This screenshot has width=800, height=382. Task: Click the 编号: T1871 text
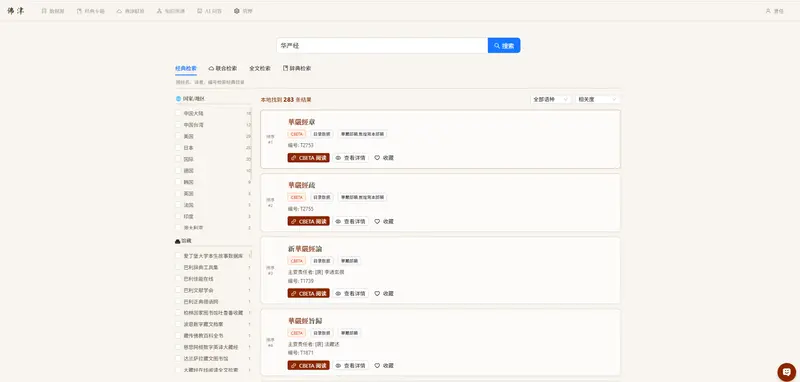click(x=301, y=353)
